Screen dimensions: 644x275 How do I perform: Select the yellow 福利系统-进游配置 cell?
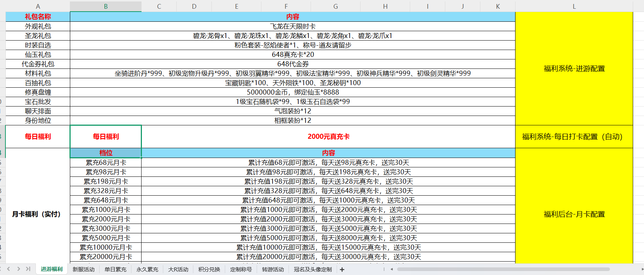tap(574, 69)
